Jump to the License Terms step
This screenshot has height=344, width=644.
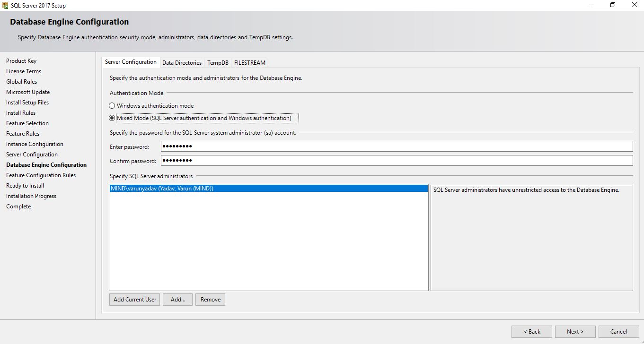click(23, 71)
